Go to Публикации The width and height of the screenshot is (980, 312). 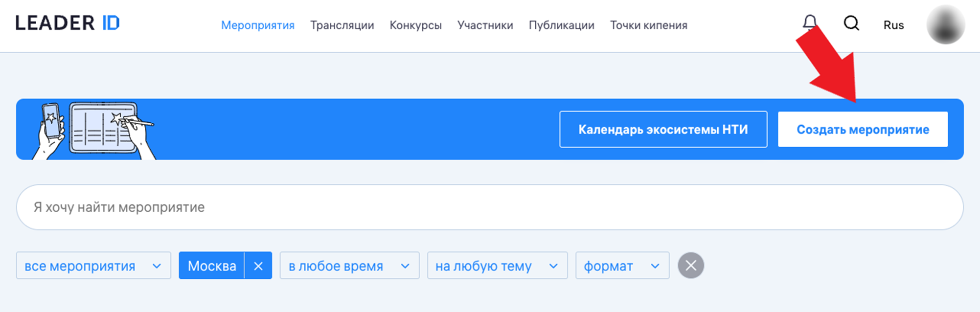(x=561, y=25)
